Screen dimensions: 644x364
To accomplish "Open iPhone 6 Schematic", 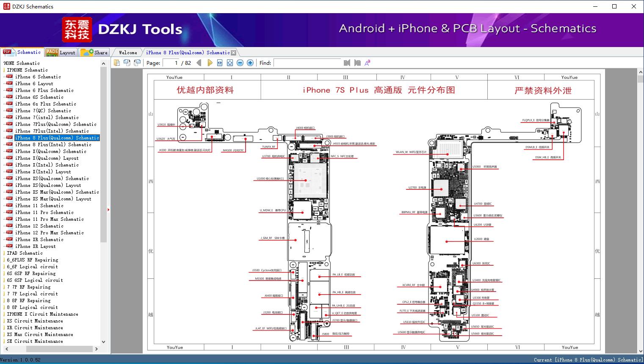I will click(x=38, y=77).
